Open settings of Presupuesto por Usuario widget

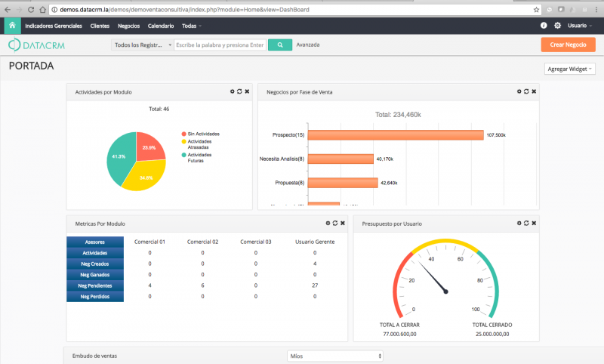click(519, 224)
